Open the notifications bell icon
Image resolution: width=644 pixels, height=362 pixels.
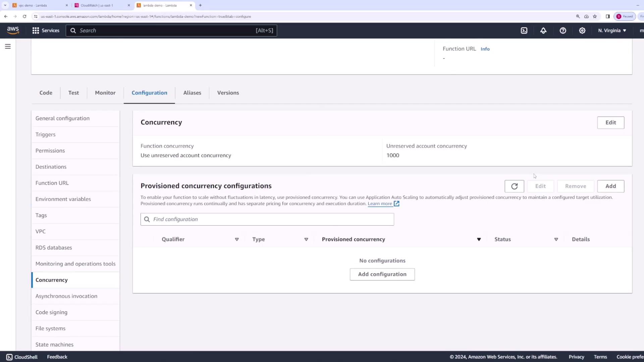coord(543,31)
